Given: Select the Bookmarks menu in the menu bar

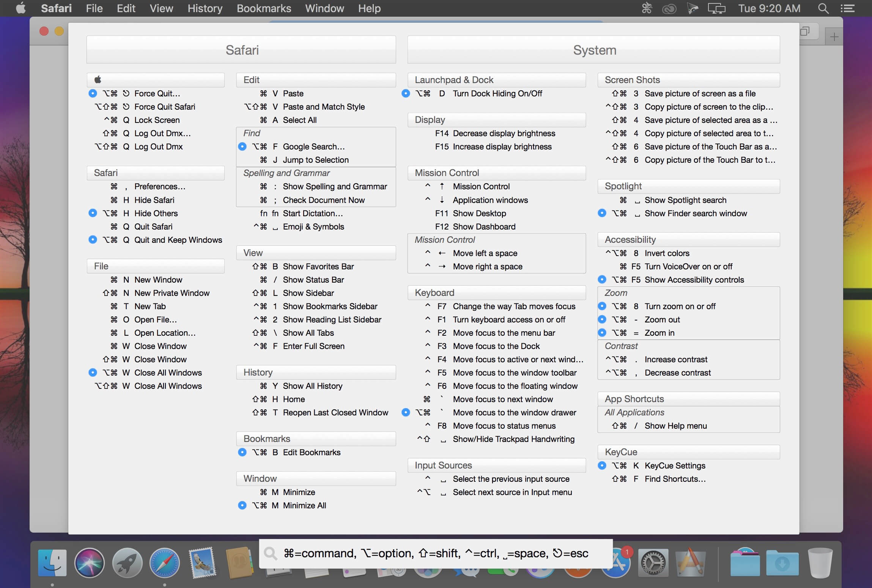Looking at the screenshot, I should click(x=263, y=8).
